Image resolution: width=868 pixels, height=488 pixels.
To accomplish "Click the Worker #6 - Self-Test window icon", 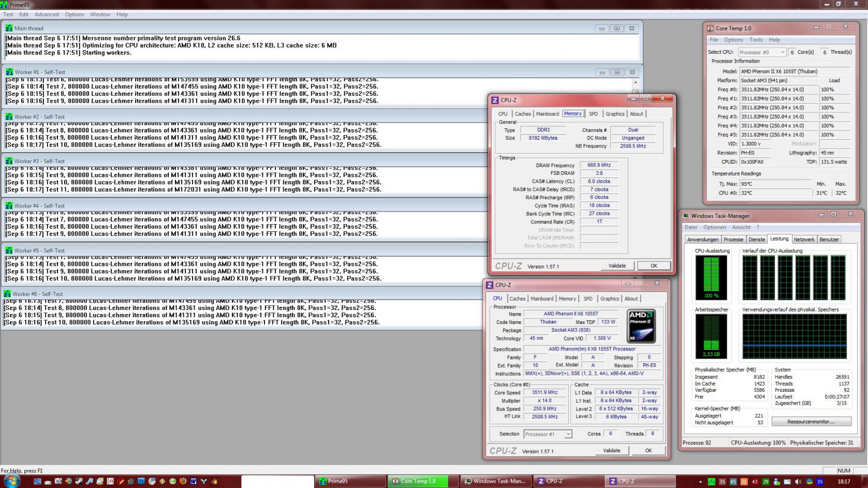I will [7, 294].
